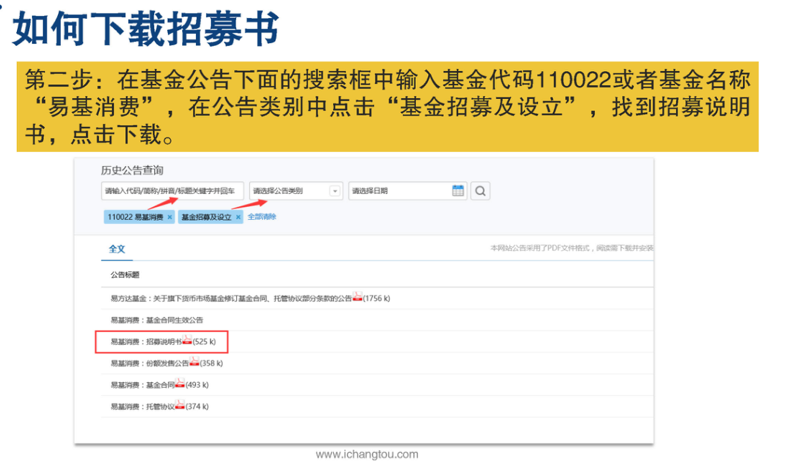Image resolution: width=792 pixels, height=461 pixels.
Task: Click PDF icon for 招募说明书 (525 k)
Action: click(187, 340)
